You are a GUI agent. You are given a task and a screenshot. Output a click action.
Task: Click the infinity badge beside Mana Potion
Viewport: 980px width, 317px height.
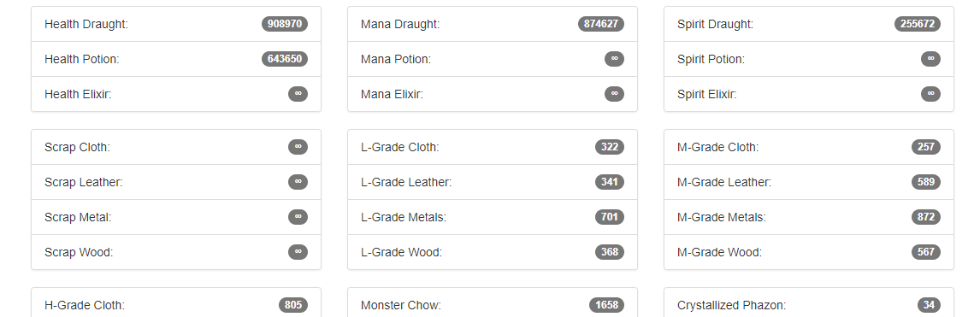click(x=614, y=59)
